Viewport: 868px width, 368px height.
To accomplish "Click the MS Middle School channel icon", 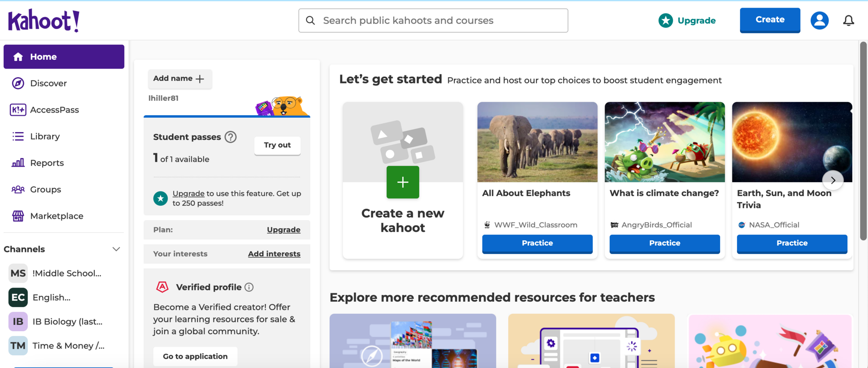I will coord(18,273).
